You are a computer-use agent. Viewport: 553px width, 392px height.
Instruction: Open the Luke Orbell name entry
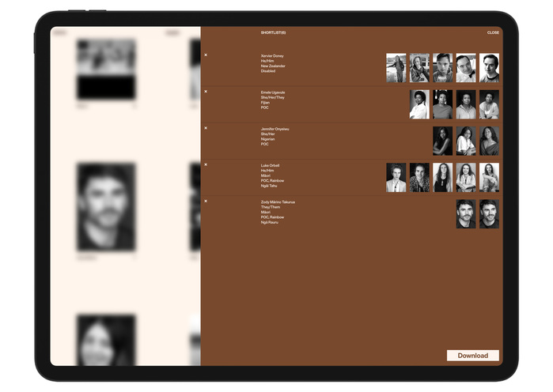[270, 165]
